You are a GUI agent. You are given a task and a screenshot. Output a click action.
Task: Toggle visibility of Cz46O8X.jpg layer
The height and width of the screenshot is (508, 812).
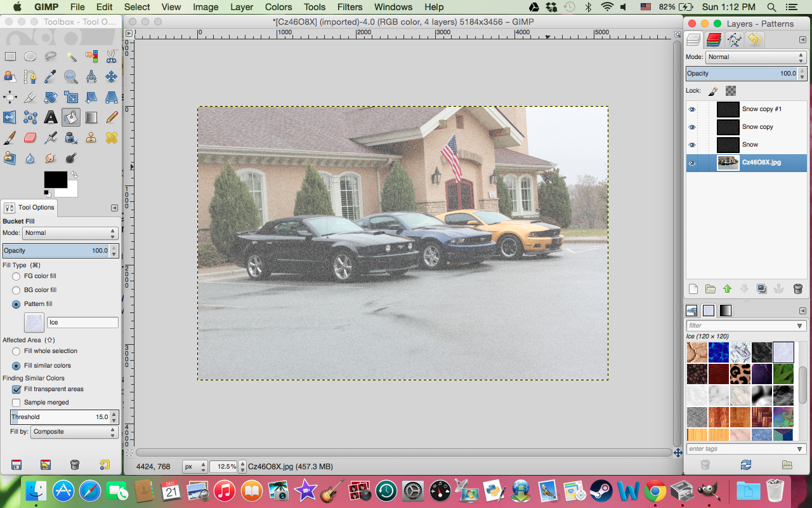click(692, 163)
